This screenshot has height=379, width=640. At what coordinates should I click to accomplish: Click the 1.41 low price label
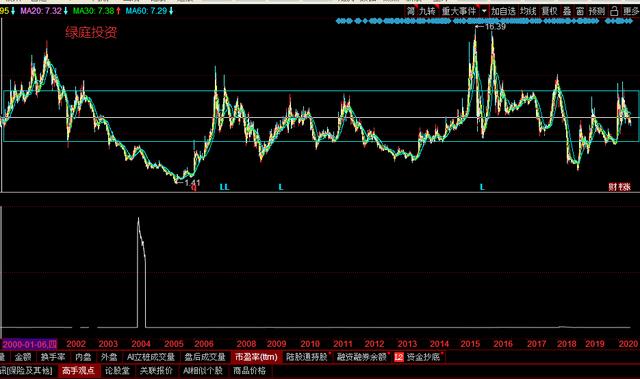[192, 183]
